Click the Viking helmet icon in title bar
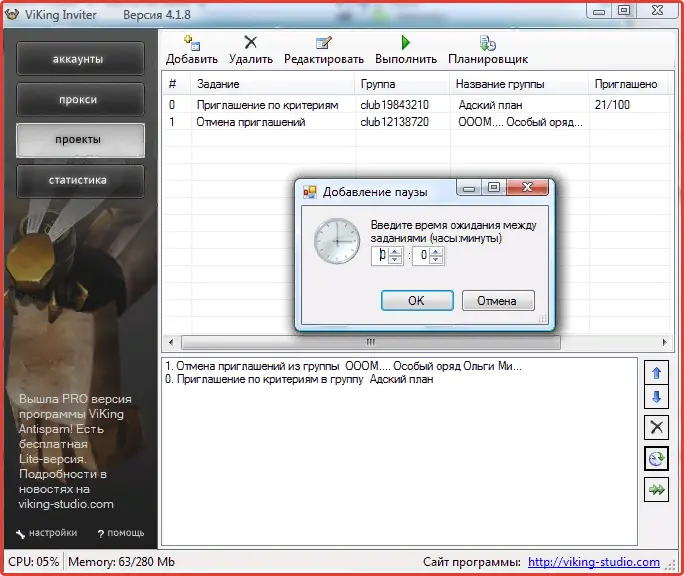684x576 pixels. click(12, 14)
